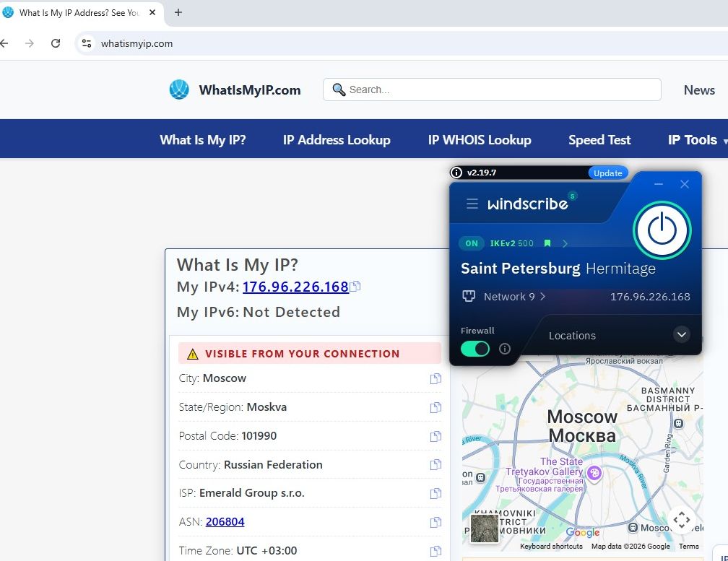Close the Windscribe window
Viewport: 728px width, 561px height.
pos(685,184)
